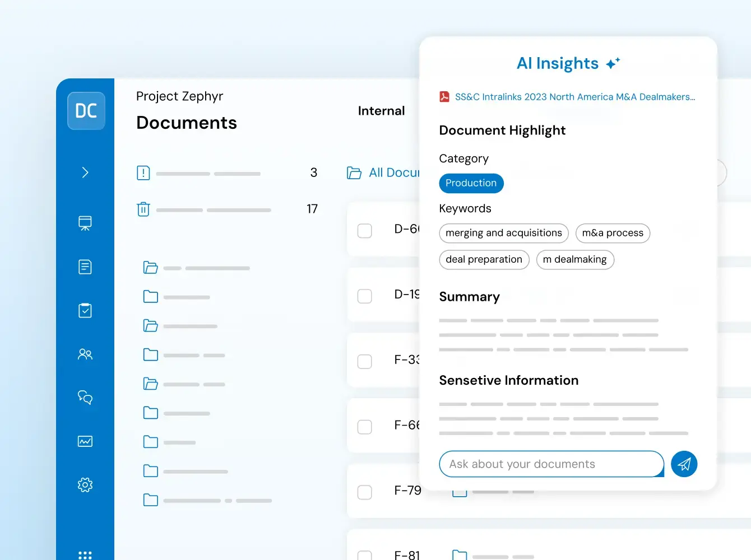
Task: Select the documents icon in the sidebar
Action: pos(85,267)
